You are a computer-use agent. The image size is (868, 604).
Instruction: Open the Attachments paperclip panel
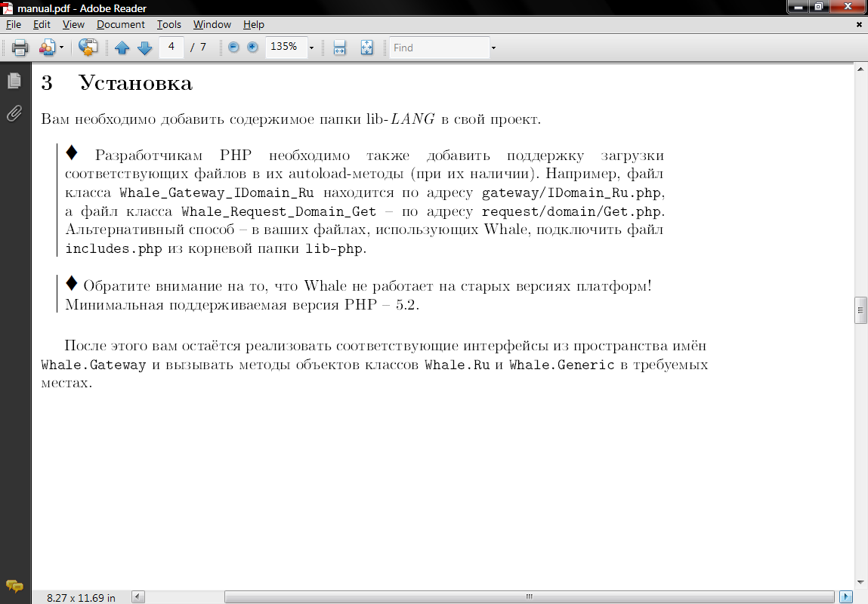point(14,113)
